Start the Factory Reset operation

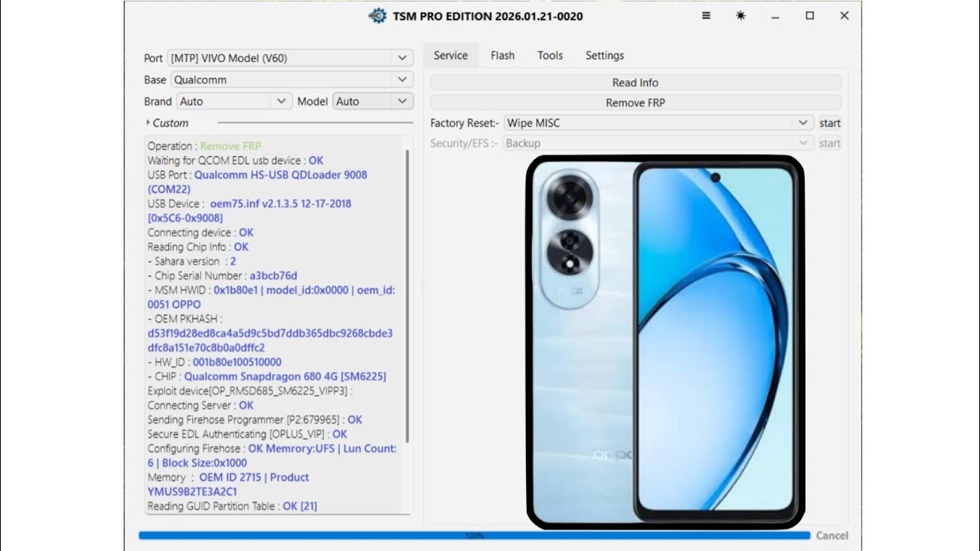click(x=829, y=122)
